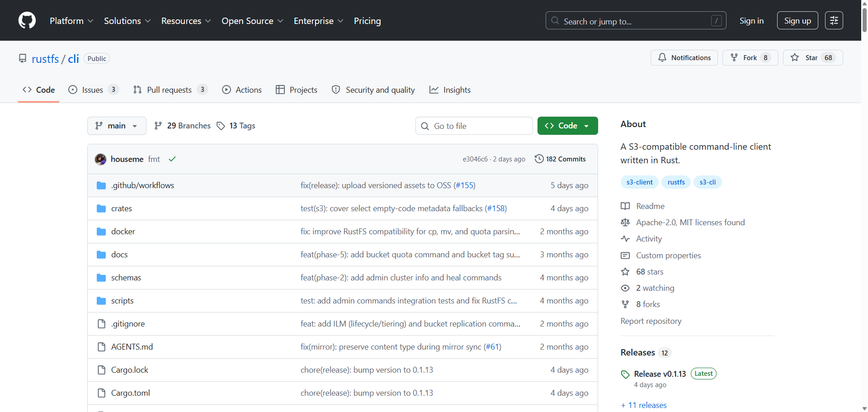Focus the Search or jump to field
This screenshot has width=868, height=412.
636,20
